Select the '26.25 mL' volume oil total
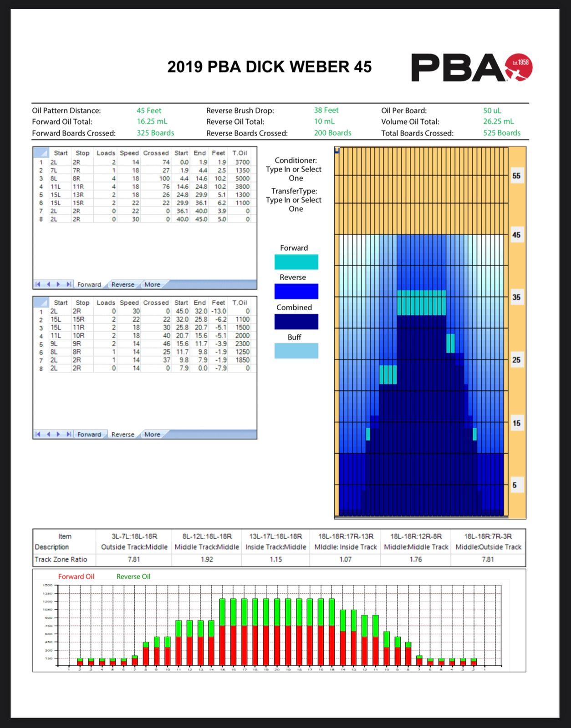The height and width of the screenshot is (728, 571). coord(498,121)
